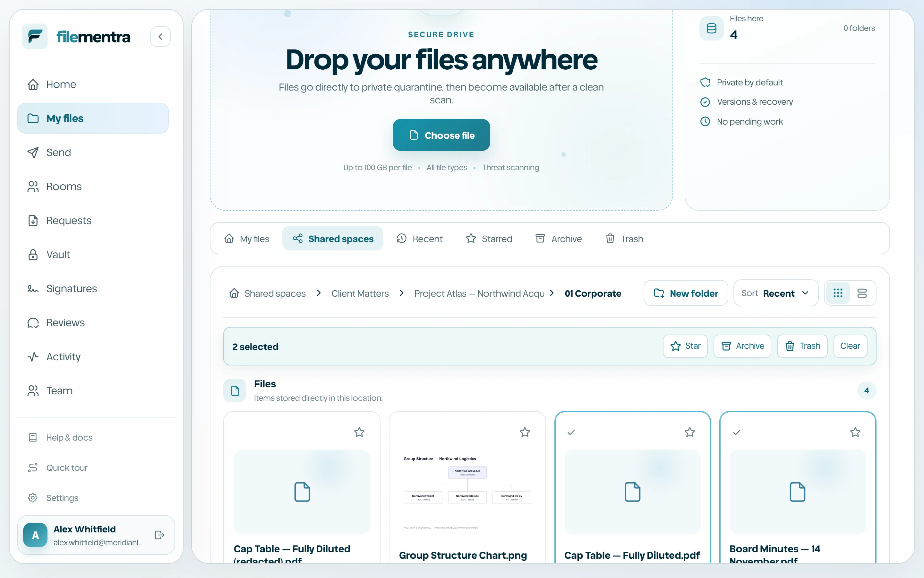Screen dimensions: 924x578
Task: View the Activity section
Action: [93, 357]
